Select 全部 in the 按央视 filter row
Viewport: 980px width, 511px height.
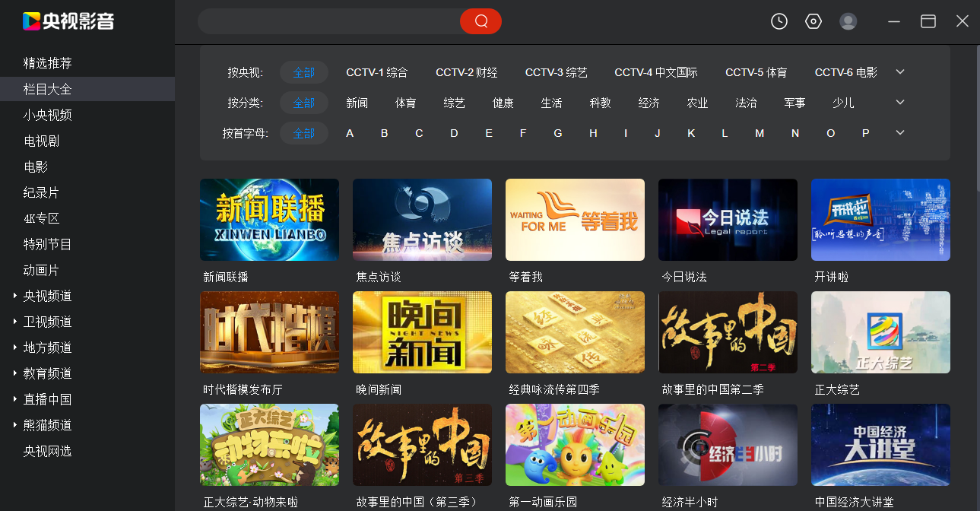click(x=304, y=72)
